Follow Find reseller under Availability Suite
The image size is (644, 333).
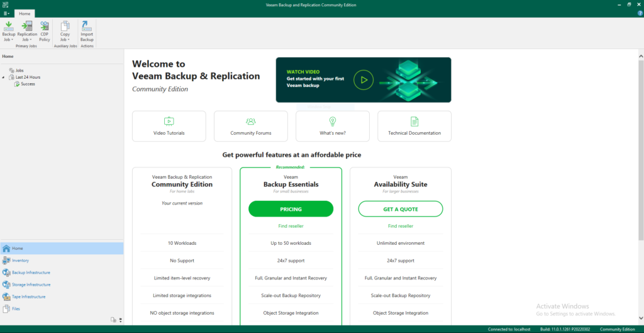point(401,226)
